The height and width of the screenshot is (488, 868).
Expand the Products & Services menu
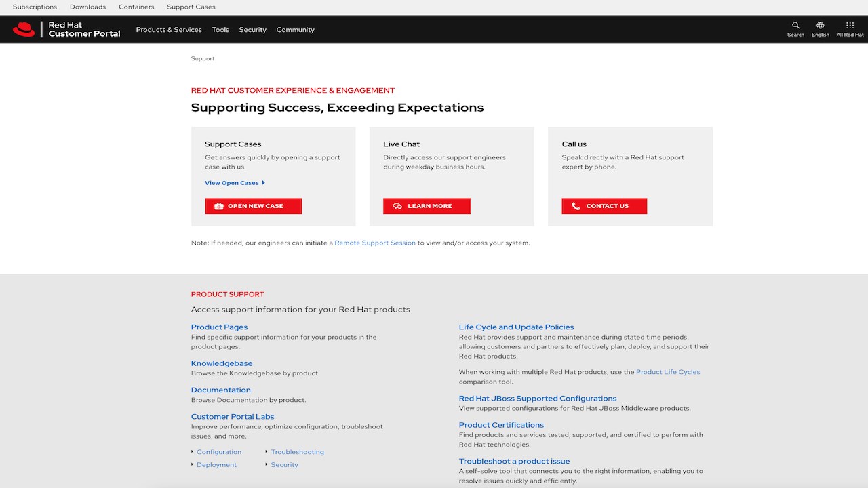point(169,30)
